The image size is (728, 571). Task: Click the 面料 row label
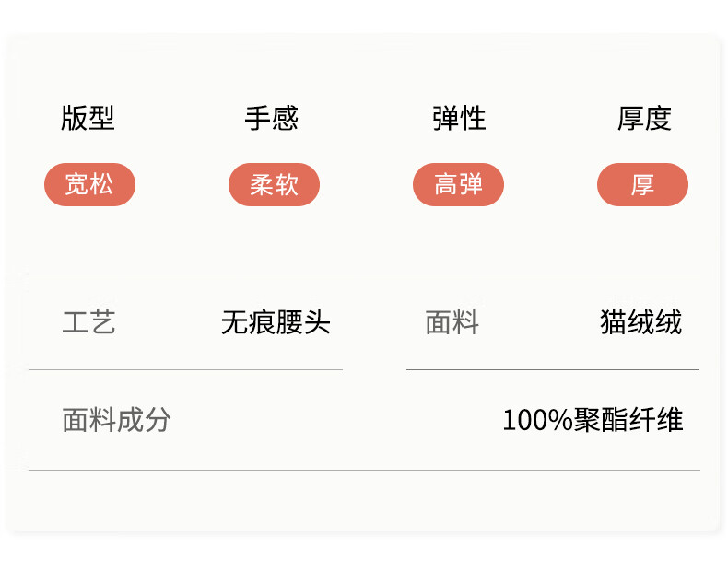coord(452,322)
